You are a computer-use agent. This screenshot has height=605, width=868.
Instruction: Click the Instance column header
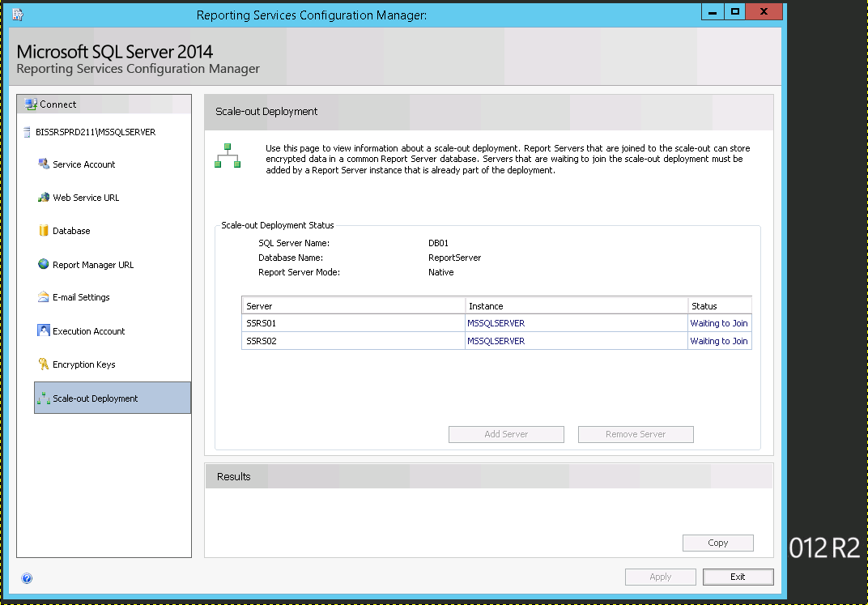point(576,306)
